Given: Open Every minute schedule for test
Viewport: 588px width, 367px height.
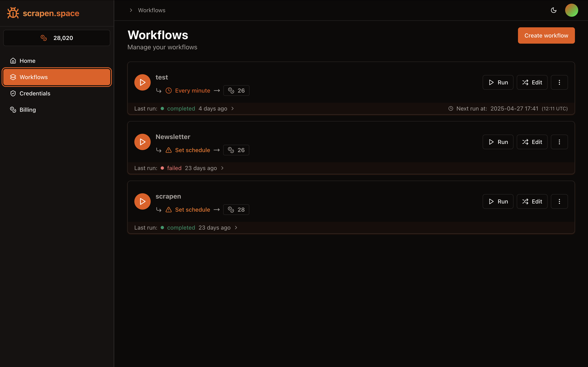Looking at the screenshot, I should coord(192,91).
